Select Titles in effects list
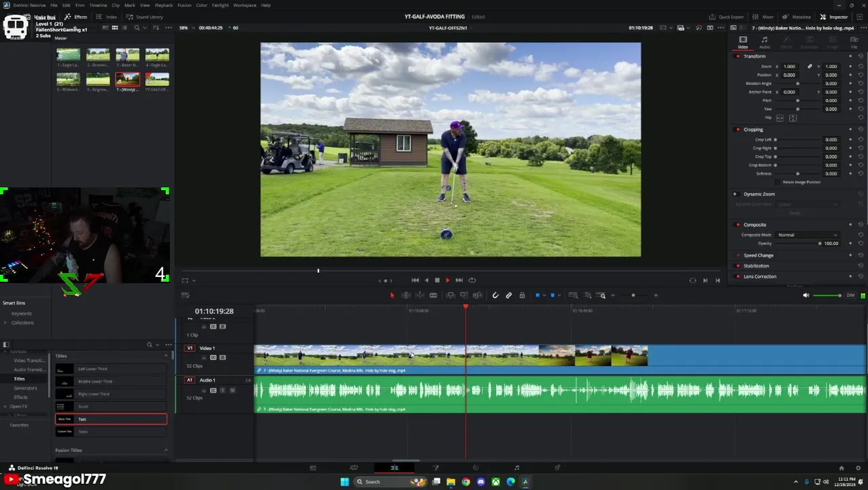 [x=19, y=379]
